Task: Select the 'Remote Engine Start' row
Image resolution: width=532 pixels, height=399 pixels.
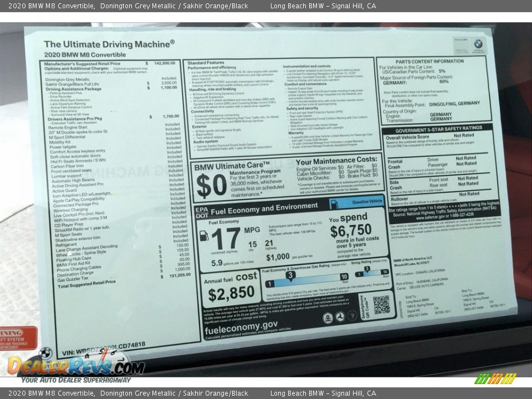Action: pyautogui.click(x=68, y=127)
